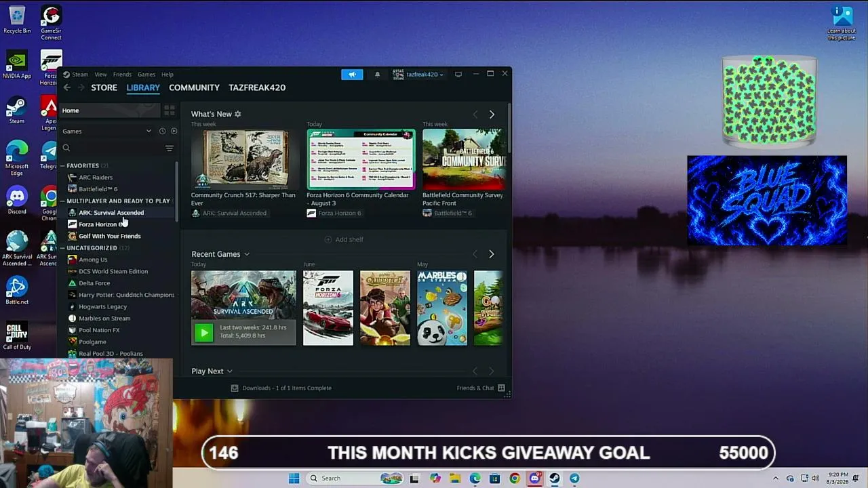
Task: Open Google Chrome from the taskbar
Action: click(x=515, y=479)
